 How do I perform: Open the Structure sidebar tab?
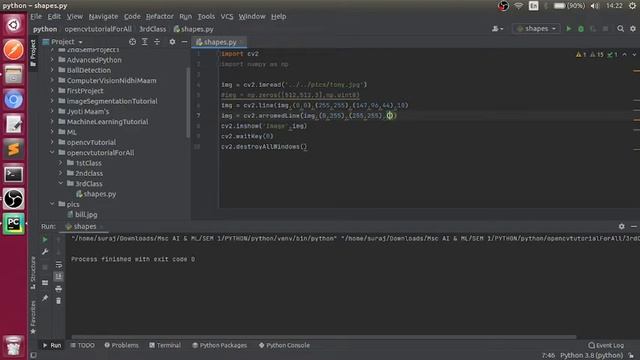point(33,273)
